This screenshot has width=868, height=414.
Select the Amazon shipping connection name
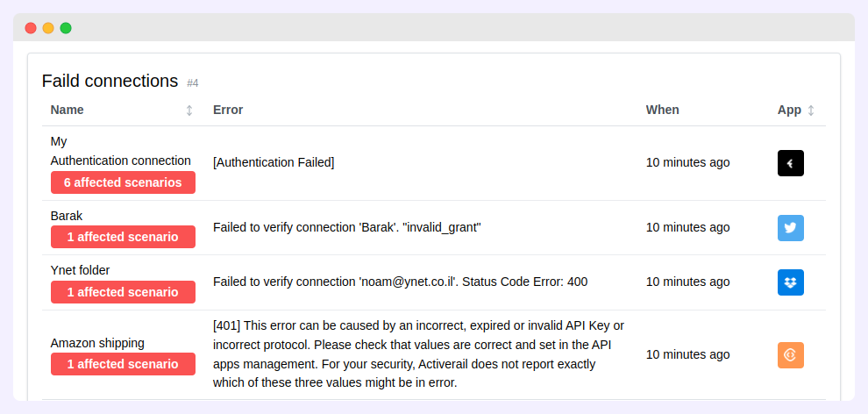click(97, 343)
